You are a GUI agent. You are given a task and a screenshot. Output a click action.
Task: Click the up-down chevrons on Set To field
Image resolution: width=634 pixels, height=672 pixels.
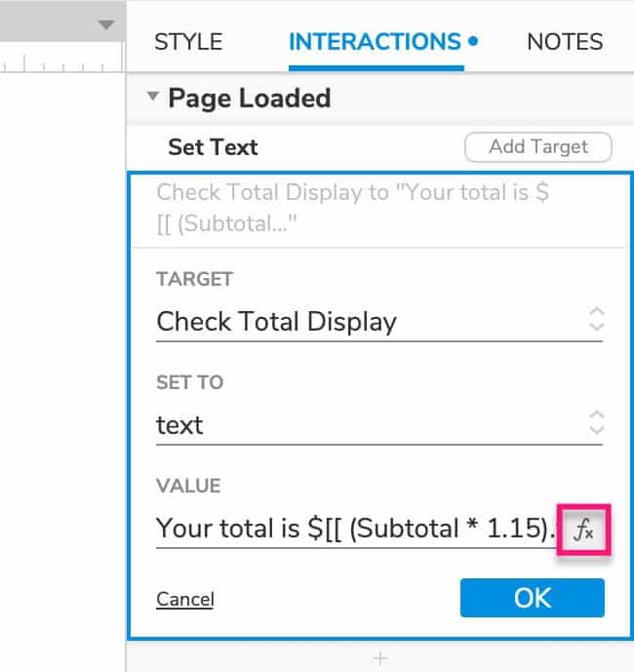click(x=597, y=422)
